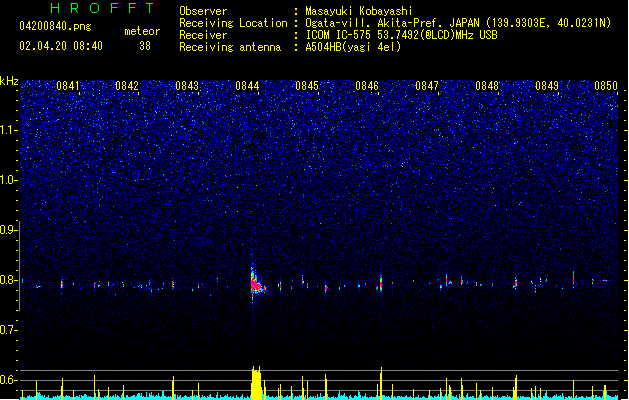Select the A504HB(yagi 4el) antenna text

click(x=353, y=47)
